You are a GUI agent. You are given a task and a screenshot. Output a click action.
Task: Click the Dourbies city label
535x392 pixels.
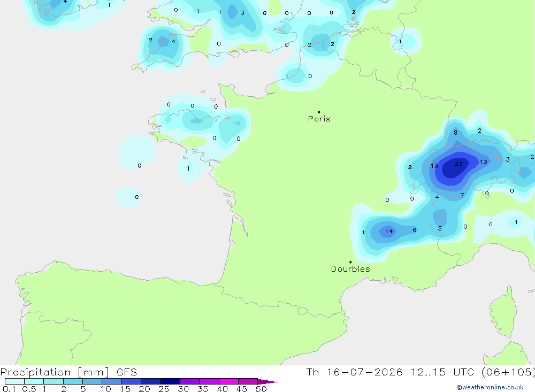pyautogui.click(x=350, y=269)
